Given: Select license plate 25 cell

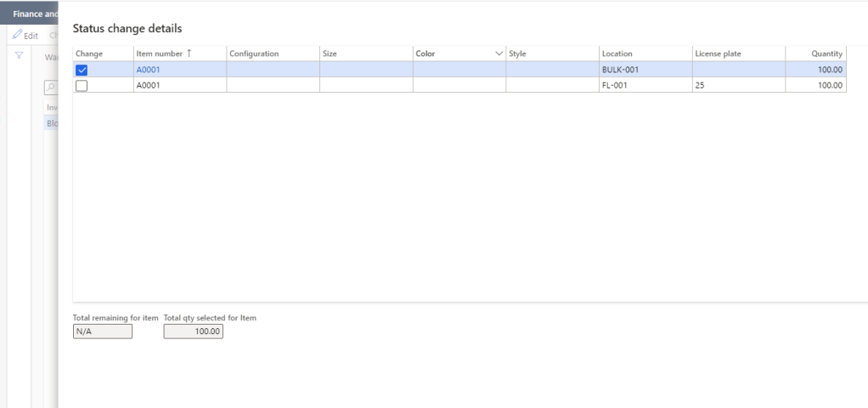Looking at the screenshot, I should click(700, 85).
